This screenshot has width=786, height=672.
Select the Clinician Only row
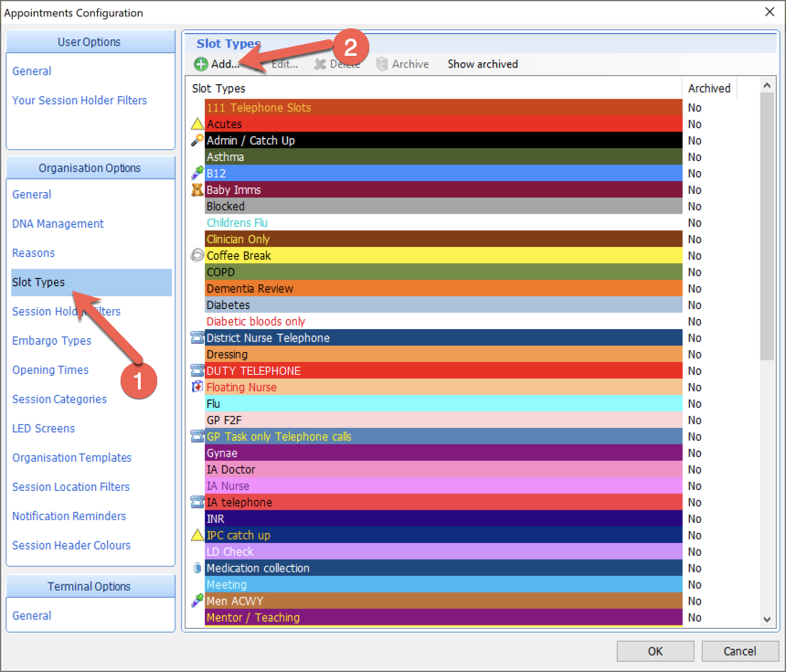pos(443,240)
